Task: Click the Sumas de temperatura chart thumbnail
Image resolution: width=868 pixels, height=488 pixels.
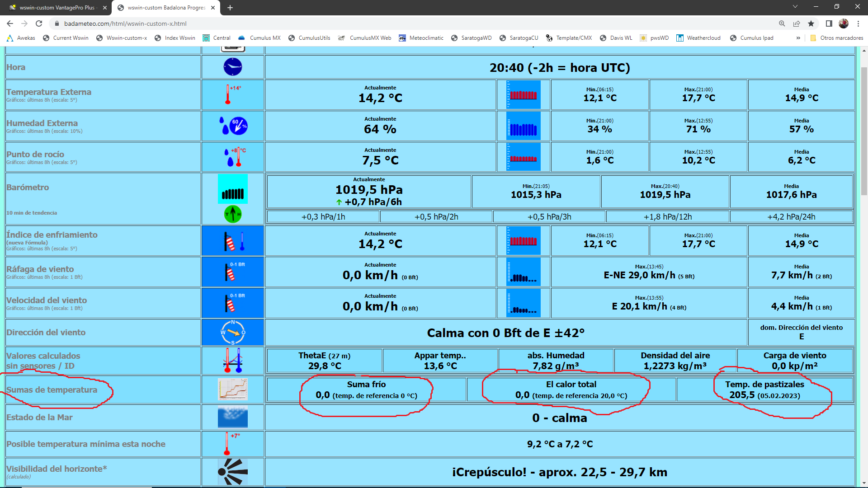Action: (232, 389)
